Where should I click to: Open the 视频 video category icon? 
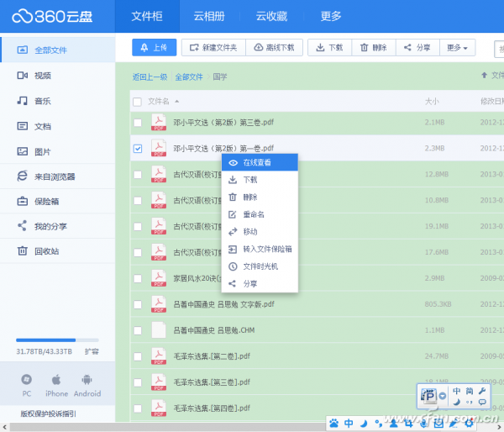[22, 76]
